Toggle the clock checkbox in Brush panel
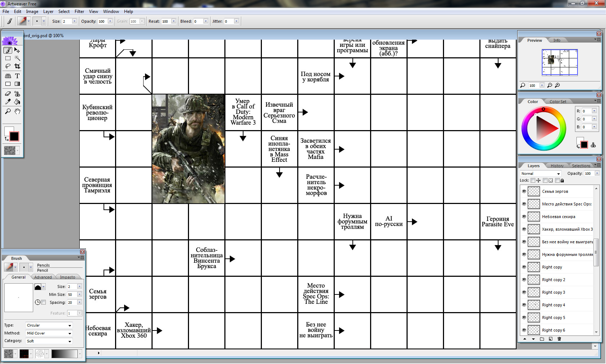The image size is (606, 364). coord(44,302)
